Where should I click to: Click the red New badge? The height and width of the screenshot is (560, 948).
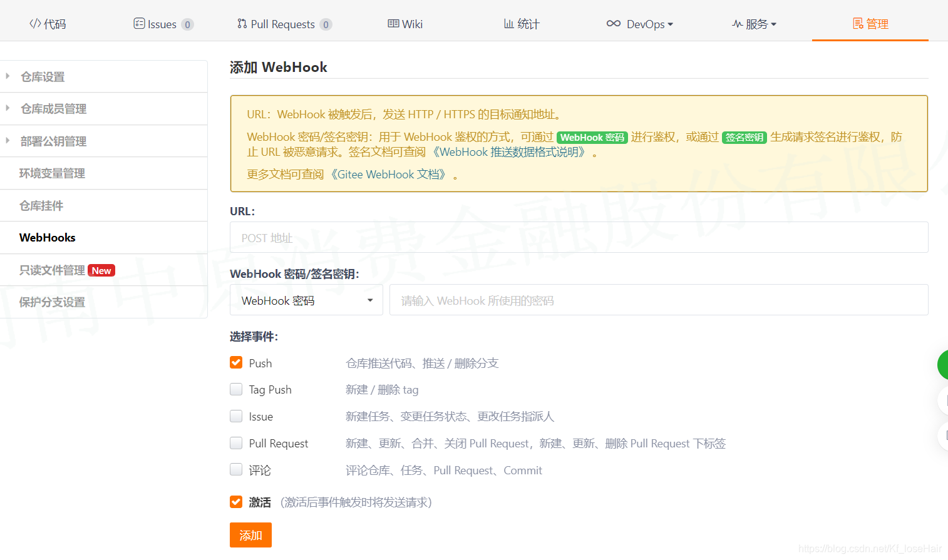tap(101, 270)
